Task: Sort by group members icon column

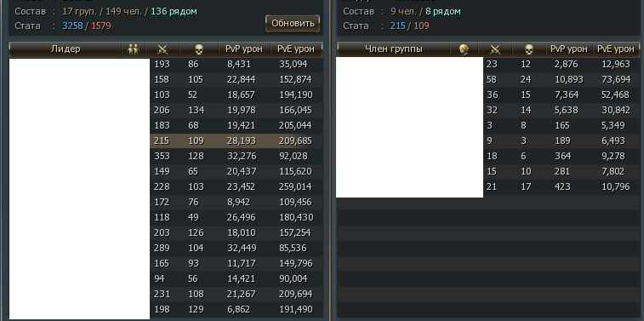Action: [134, 49]
